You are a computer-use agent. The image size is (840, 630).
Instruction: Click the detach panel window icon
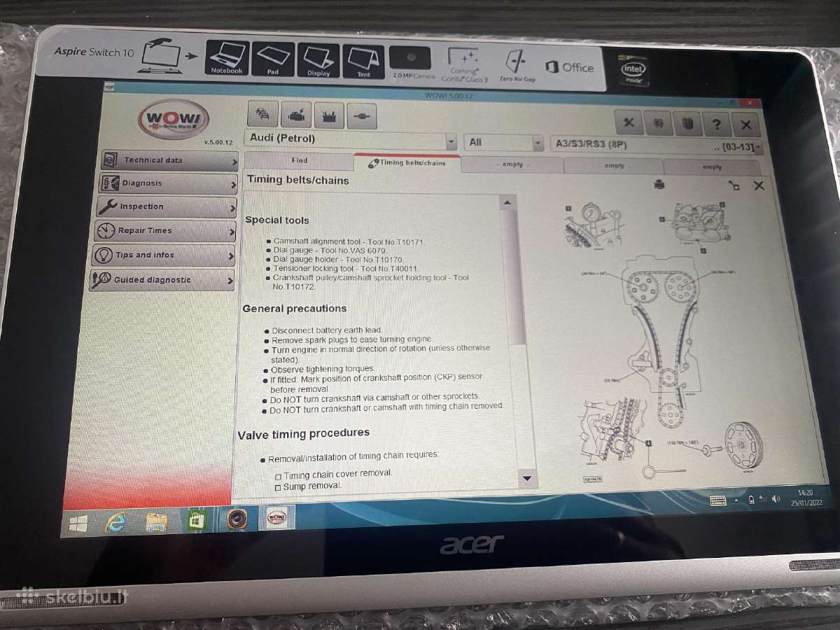pyautogui.click(x=734, y=185)
